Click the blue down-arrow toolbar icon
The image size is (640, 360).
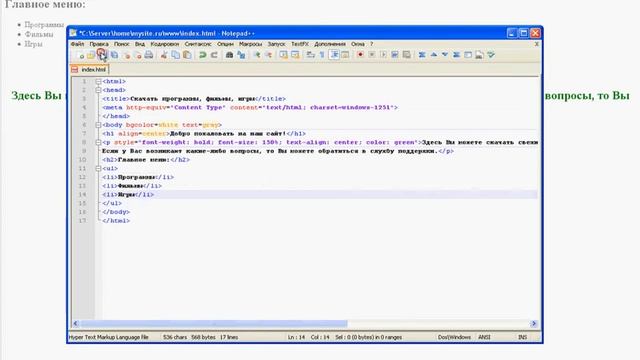pyautogui.click(x=444, y=55)
